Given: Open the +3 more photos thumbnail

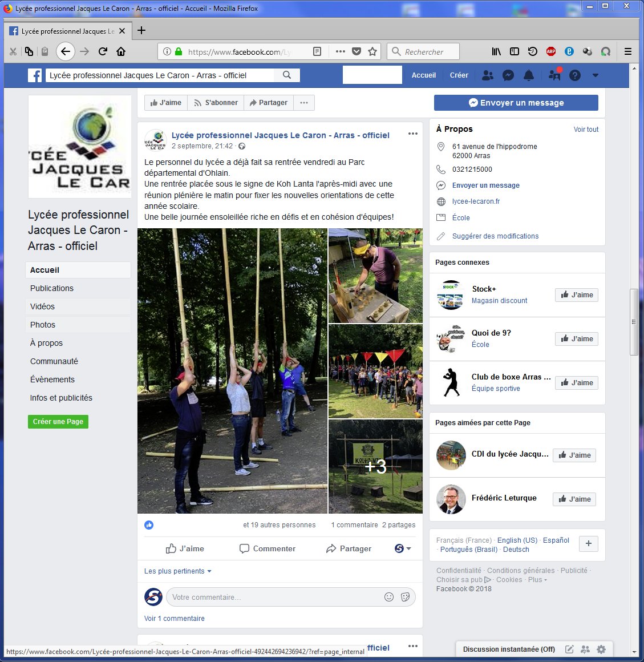Looking at the screenshot, I should [375, 466].
